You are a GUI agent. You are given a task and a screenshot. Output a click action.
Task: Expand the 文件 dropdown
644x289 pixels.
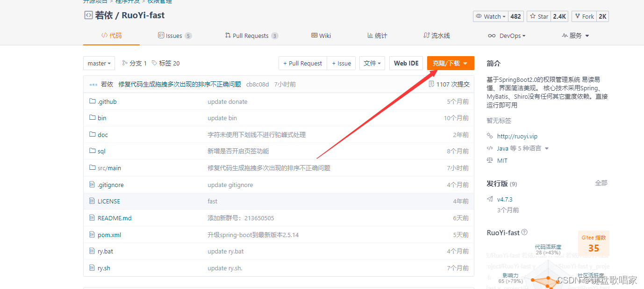(x=372, y=63)
